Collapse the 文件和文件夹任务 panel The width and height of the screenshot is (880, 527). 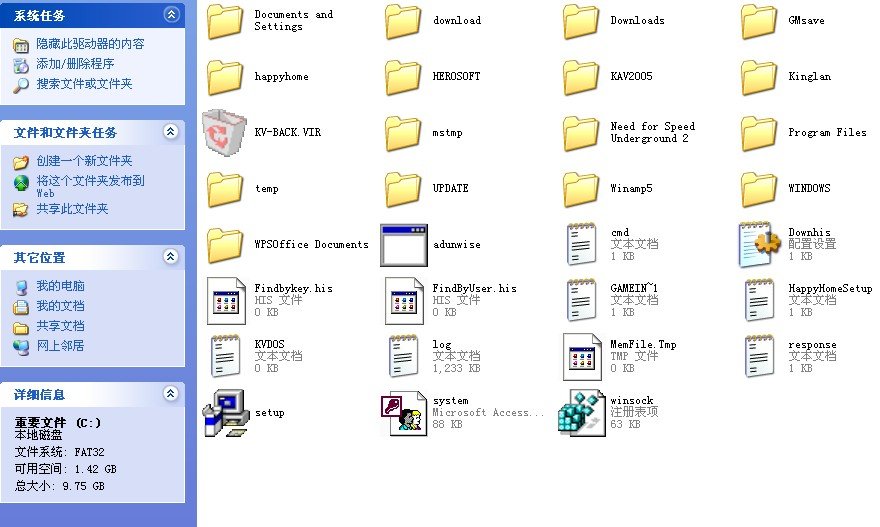[x=171, y=132]
